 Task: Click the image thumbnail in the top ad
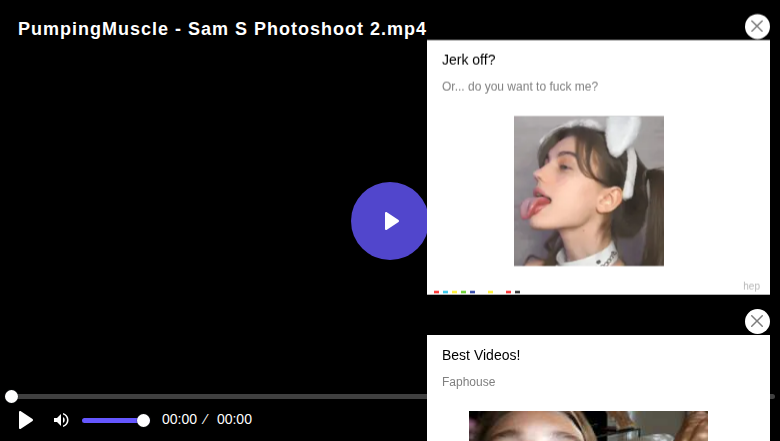[588, 191]
